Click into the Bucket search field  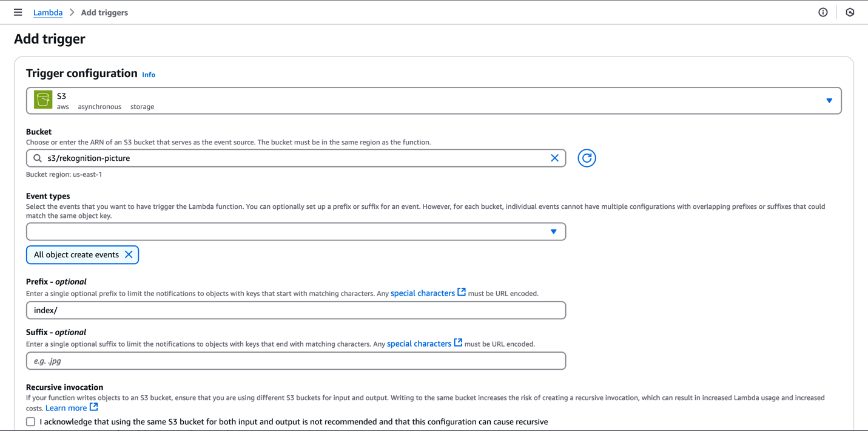(x=296, y=158)
